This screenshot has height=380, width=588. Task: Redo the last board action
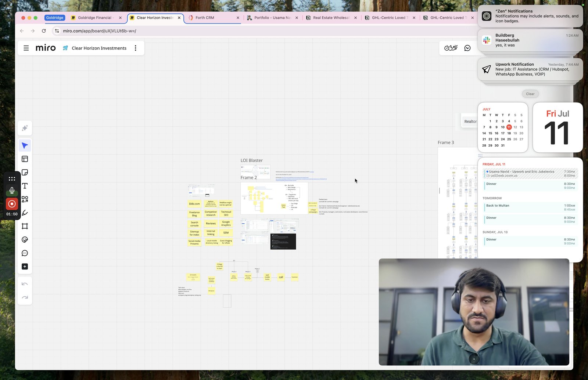pos(25,297)
